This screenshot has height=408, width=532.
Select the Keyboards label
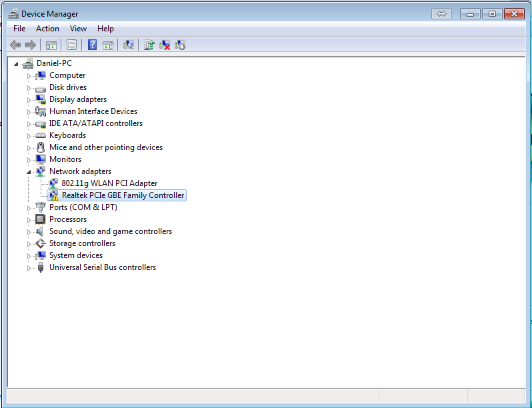coord(67,135)
